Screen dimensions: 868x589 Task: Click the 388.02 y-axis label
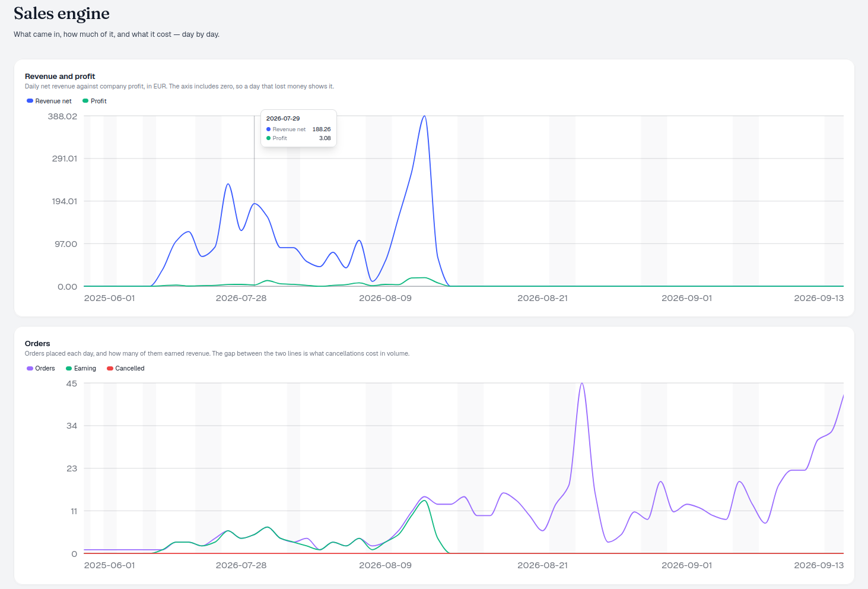[x=62, y=116]
